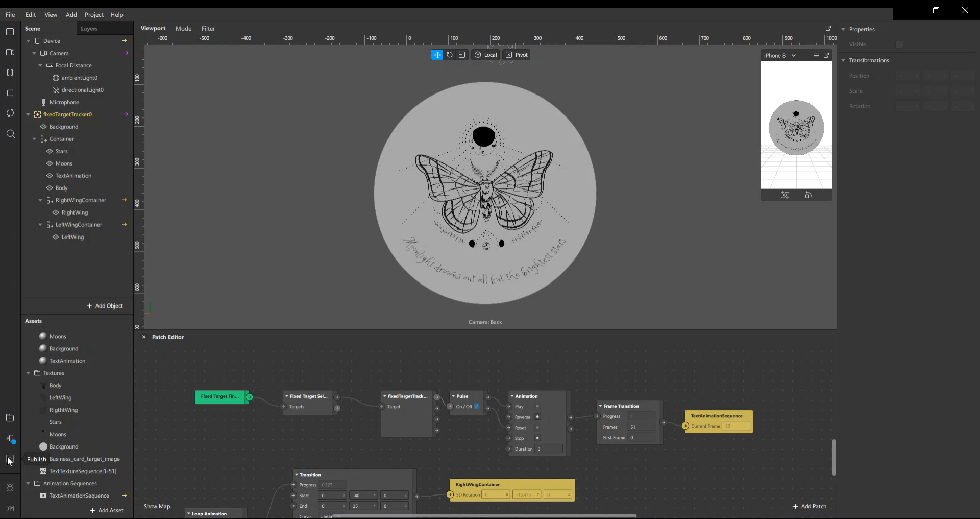
Task: Click Add Patch button
Action: point(810,506)
